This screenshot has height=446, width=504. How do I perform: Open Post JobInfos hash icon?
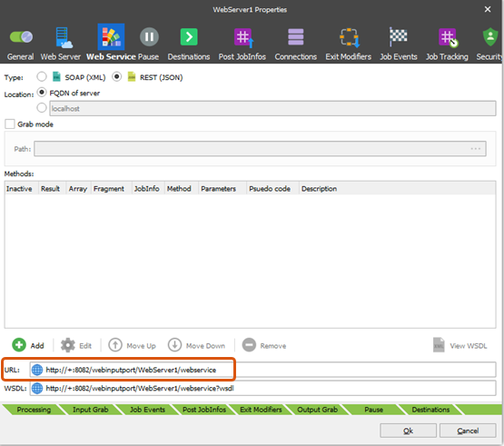(243, 37)
